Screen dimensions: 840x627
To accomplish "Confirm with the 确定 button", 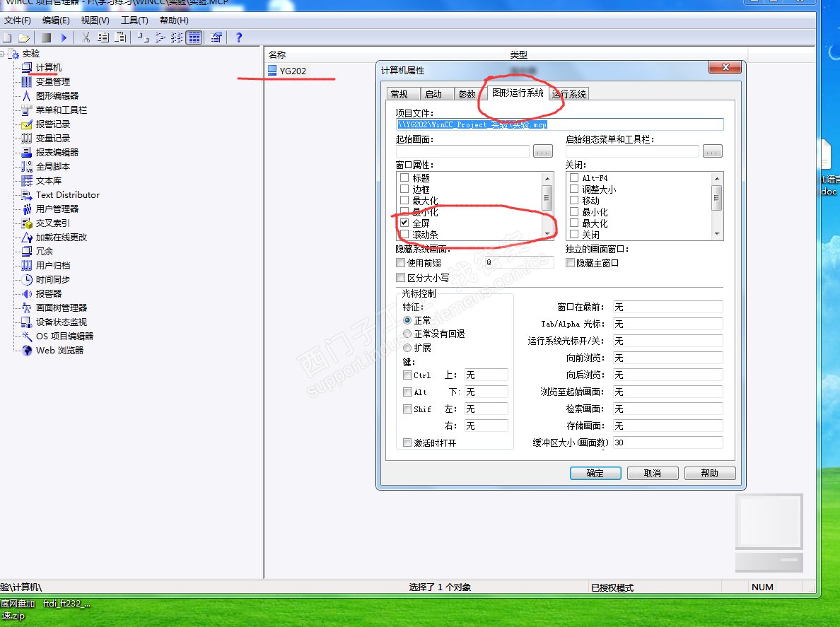I will (x=595, y=474).
